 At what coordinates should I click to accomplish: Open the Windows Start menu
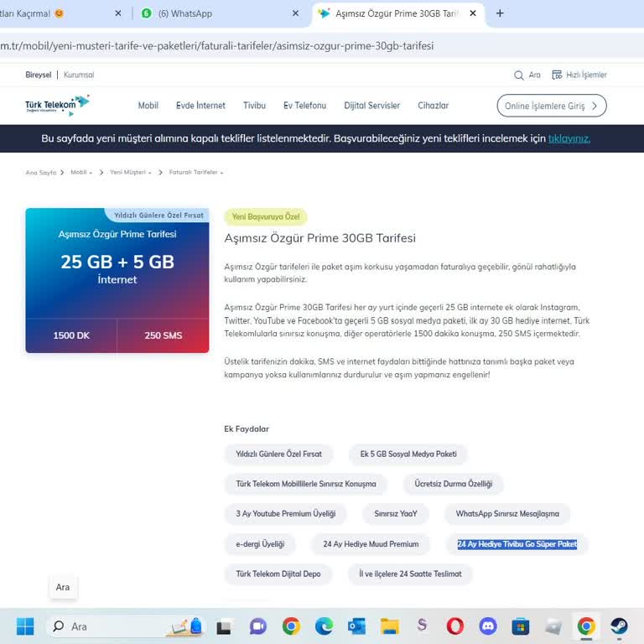[25, 626]
